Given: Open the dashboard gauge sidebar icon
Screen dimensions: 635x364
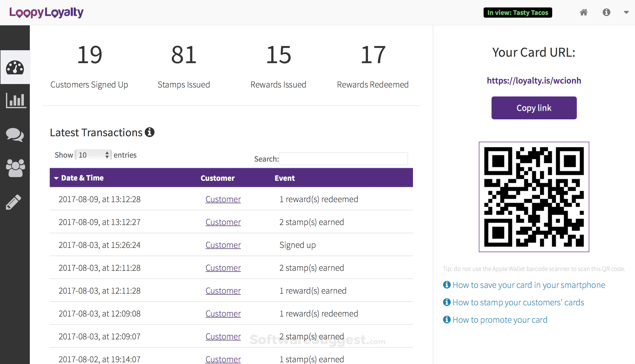Looking at the screenshot, I should pos(15,67).
